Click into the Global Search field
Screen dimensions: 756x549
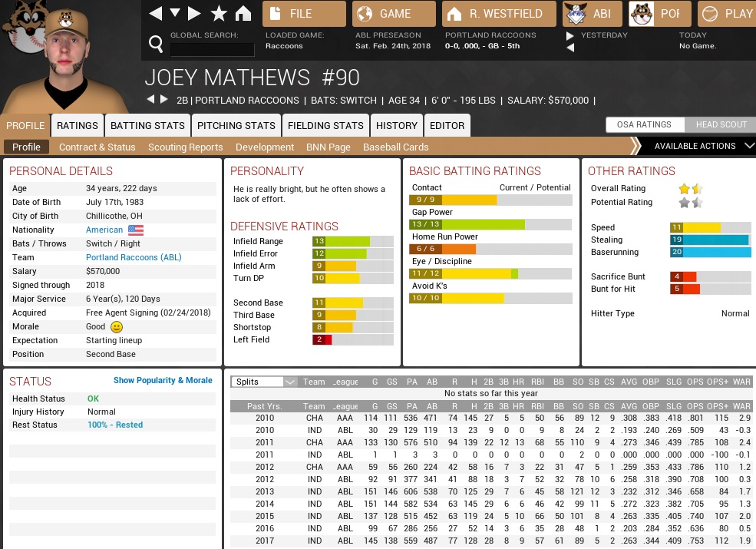point(212,49)
